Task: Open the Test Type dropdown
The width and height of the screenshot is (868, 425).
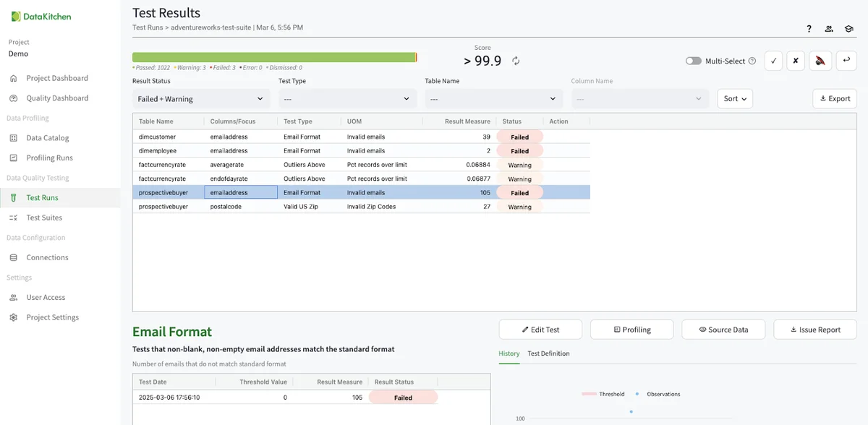Action: [x=347, y=99]
